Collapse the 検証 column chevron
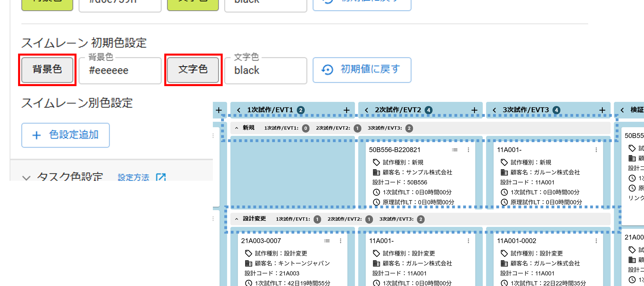The height and width of the screenshot is (286, 644). tap(622, 110)
